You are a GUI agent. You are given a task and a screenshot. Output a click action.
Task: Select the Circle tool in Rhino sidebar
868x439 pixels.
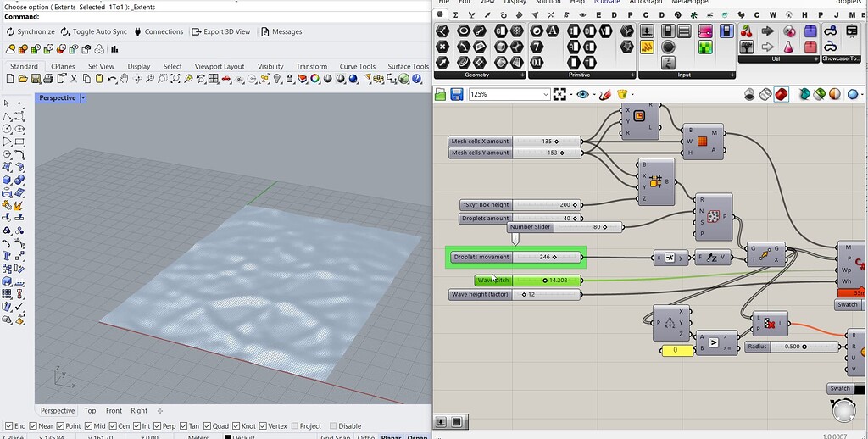click(7, 129)
